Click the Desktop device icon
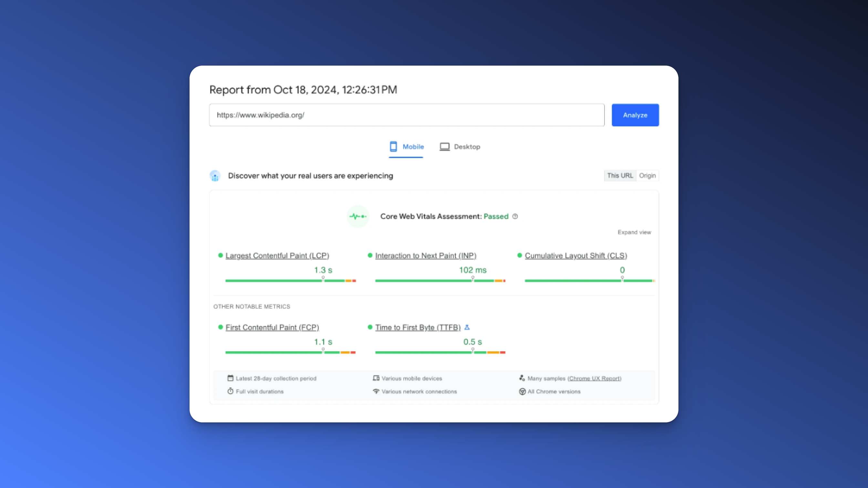 tap(445, 146)
